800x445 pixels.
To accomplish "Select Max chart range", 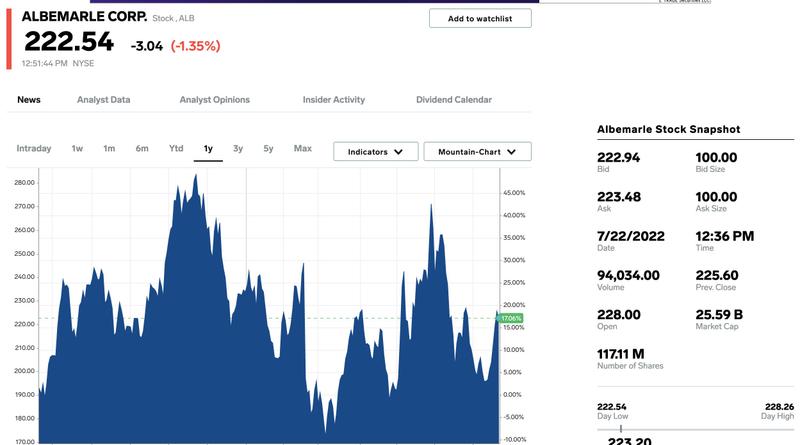I will pyautogui.click(x=303, y=148).
